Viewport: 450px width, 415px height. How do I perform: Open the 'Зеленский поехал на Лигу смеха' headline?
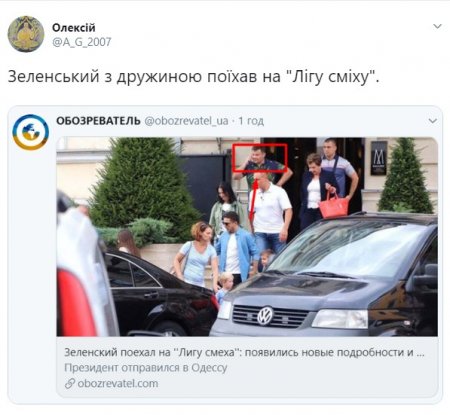coord(244,352)
